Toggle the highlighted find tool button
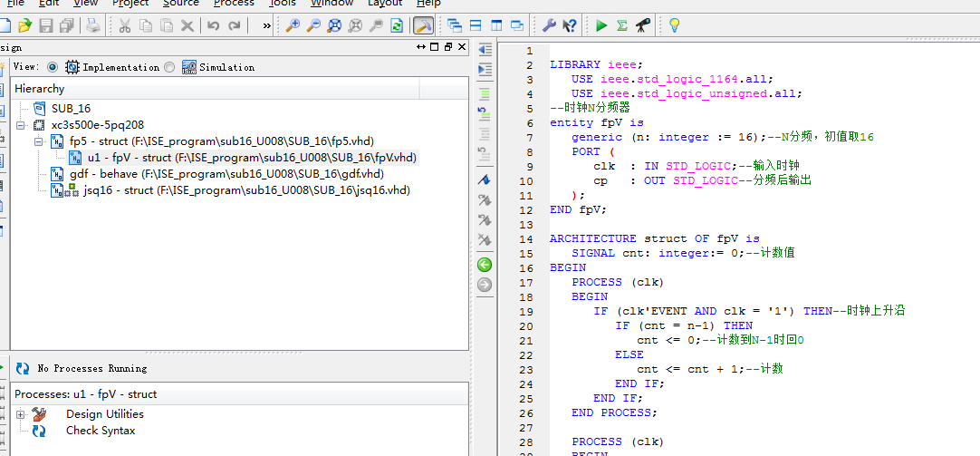 click(x=422, y=25)
